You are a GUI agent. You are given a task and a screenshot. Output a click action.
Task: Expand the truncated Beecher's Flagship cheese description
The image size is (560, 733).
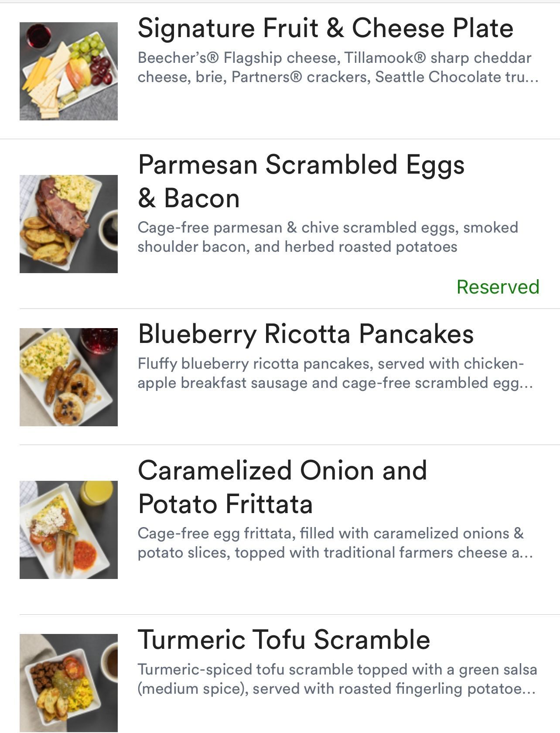click(x=335, y=67)
